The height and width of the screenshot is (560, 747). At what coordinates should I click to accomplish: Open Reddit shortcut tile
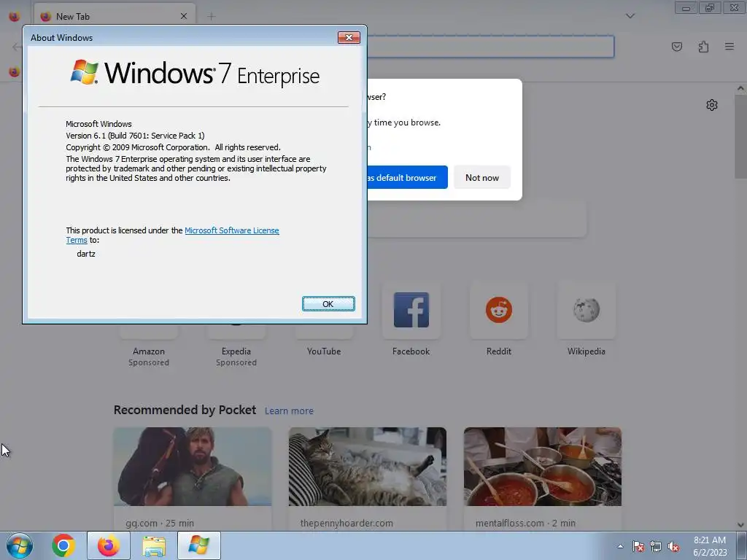click(x=499, y=310)
